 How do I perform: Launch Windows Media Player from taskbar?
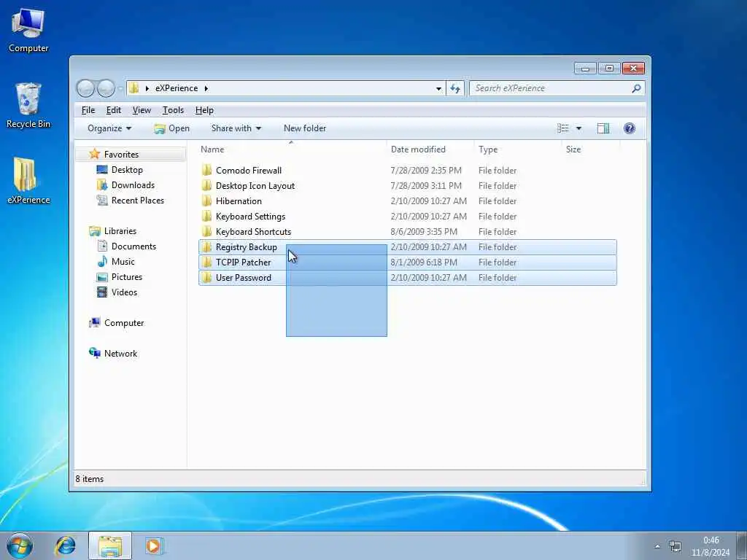(x=153, y=545)
